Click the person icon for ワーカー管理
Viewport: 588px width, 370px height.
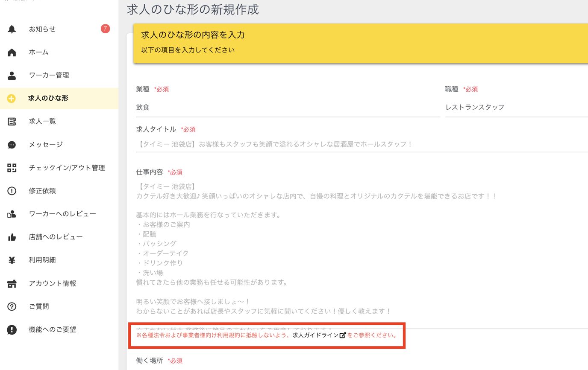(x=12, y=76)
